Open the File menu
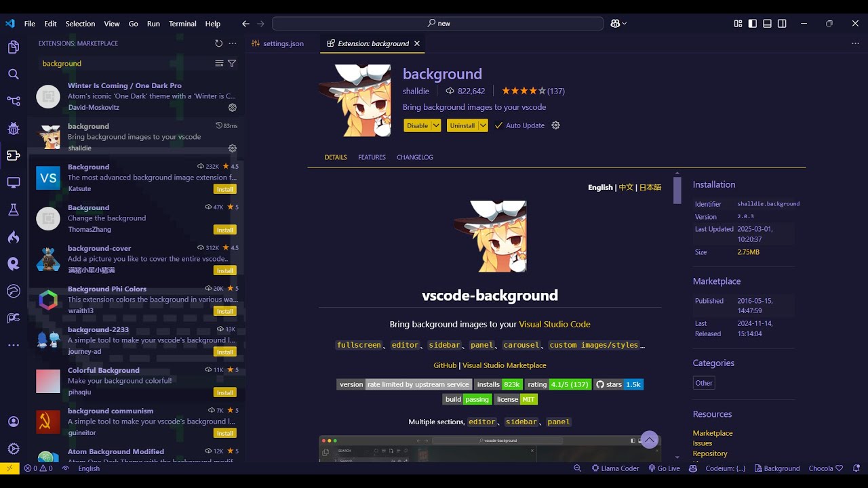The width and height of the screenshot is (868, 488). (30, 24)
